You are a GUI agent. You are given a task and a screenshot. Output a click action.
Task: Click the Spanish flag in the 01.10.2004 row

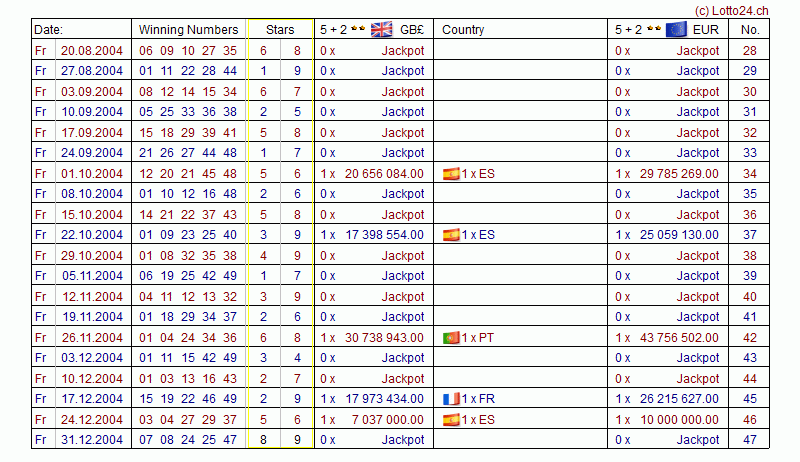coord(450,173)
